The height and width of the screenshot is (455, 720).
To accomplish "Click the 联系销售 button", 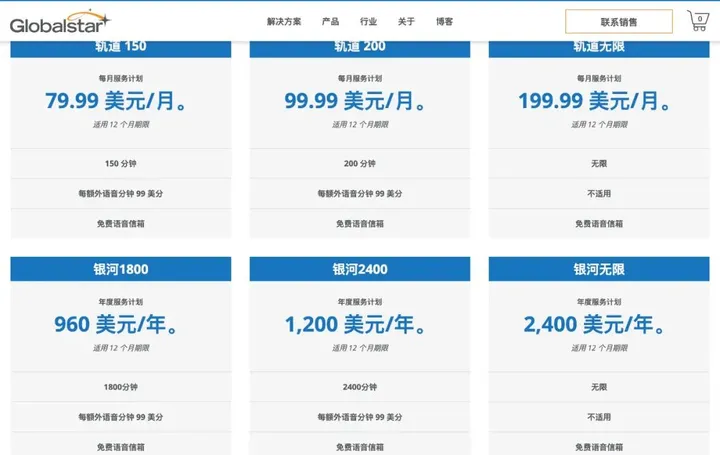I will pyautogui.click(x=619, y=22).
